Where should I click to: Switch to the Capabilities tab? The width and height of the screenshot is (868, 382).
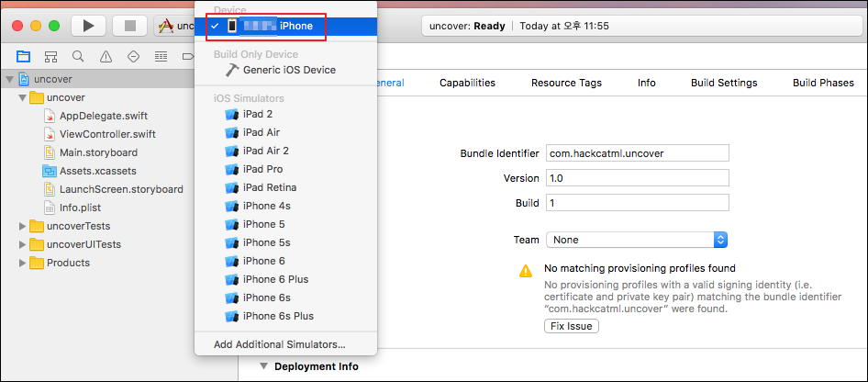coord(467,83)
